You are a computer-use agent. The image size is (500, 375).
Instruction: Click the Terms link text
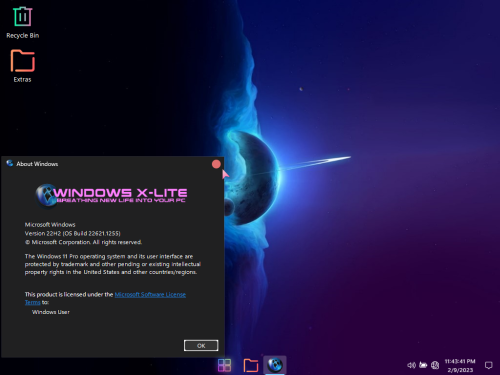coord(33,302)
